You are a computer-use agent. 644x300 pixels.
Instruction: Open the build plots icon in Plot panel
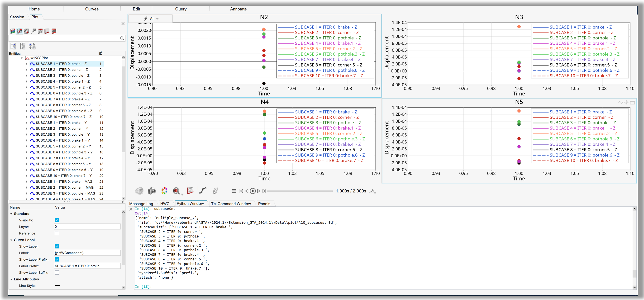click(x=13, y=31)
